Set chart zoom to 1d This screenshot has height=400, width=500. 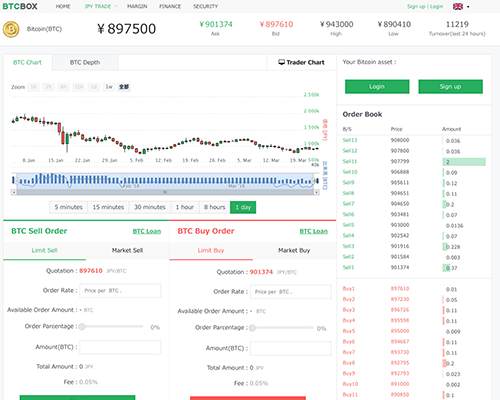94,87
